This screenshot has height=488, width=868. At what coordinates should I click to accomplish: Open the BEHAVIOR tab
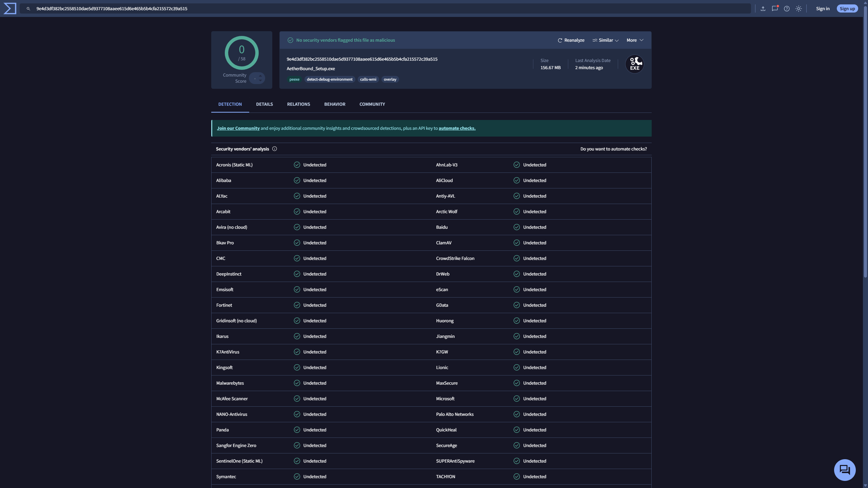[334, 104]
